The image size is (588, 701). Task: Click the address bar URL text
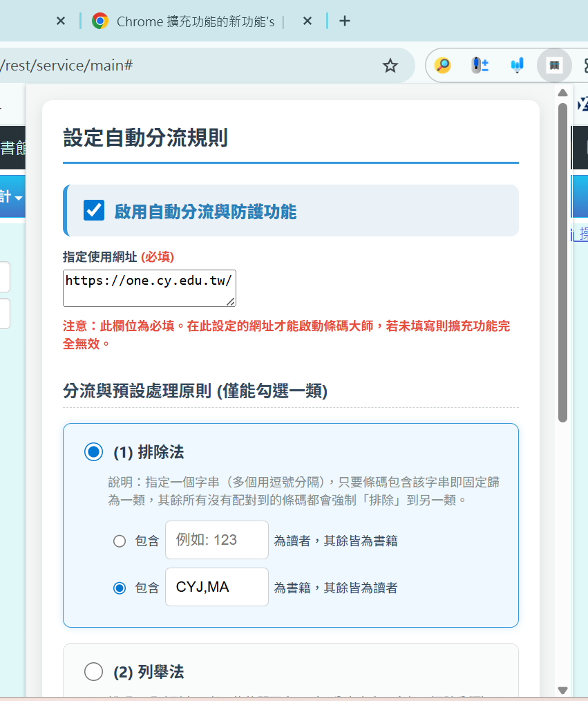coord(67,66)
